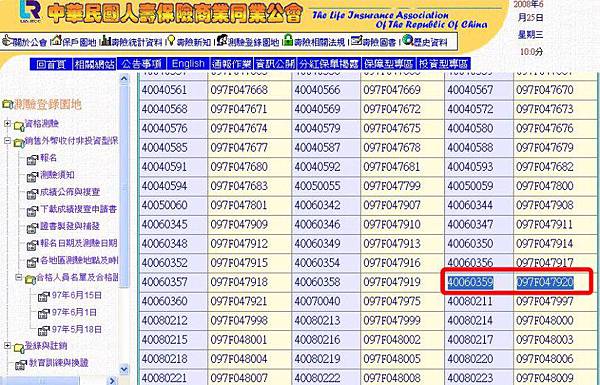Open the 保戶園地 link
This screenshot has height=385, width=600.
pyautogui.click(x=79, y=42)
